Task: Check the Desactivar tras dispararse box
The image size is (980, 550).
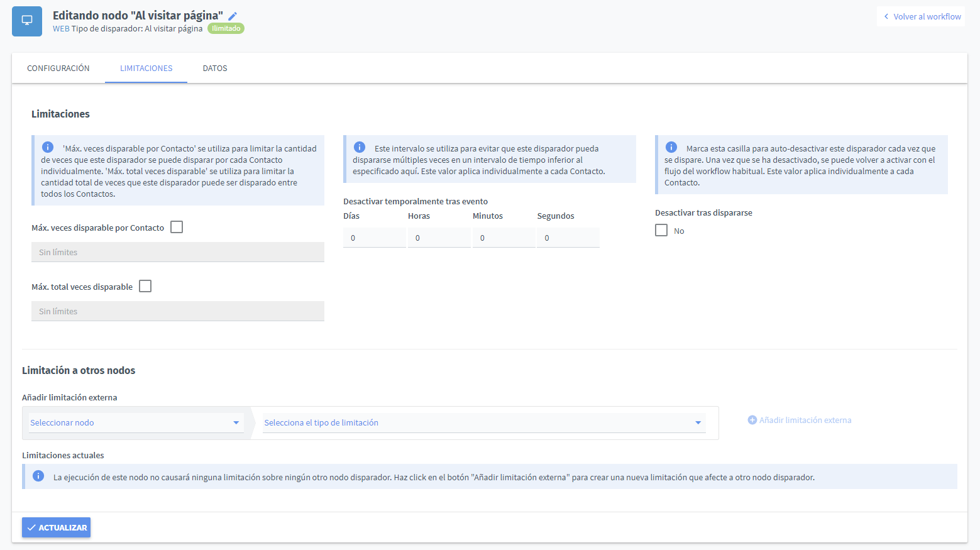Action: click(x=661, y=230)
